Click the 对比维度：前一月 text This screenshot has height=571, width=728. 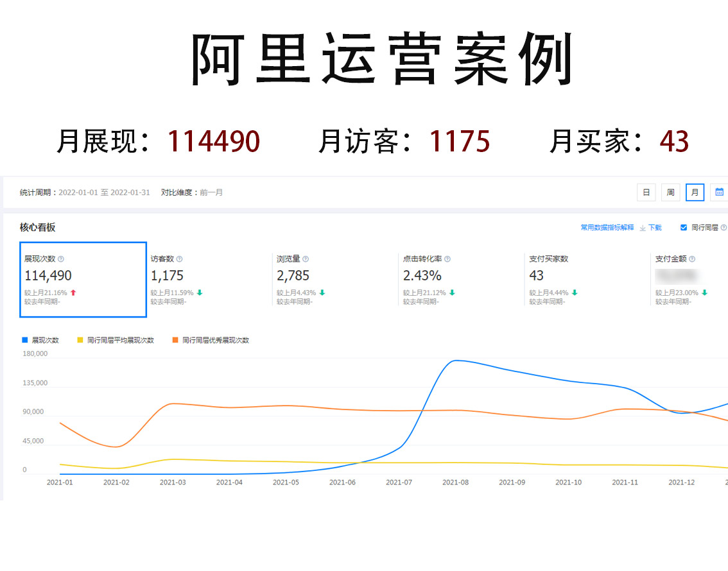pyautogui.click(x=192, y=192)
